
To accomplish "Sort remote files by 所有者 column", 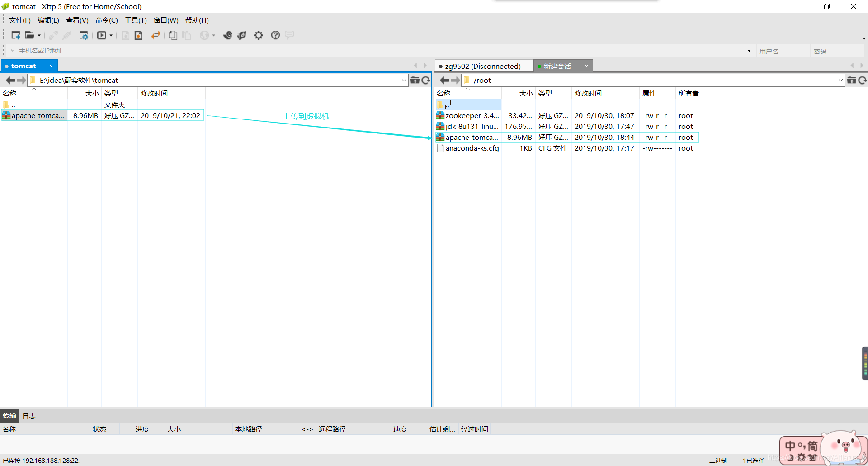I will point(693,94).
